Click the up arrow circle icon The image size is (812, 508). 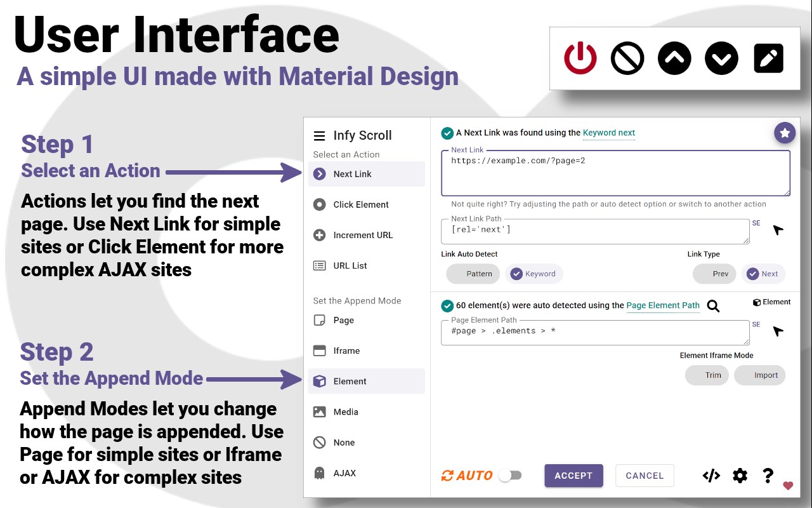pyautogui.click(x=674, y=58)
